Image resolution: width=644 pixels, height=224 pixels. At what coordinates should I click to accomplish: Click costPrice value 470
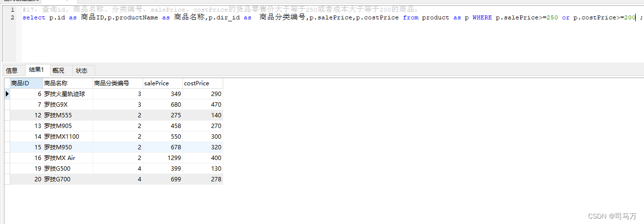[203, 105]
